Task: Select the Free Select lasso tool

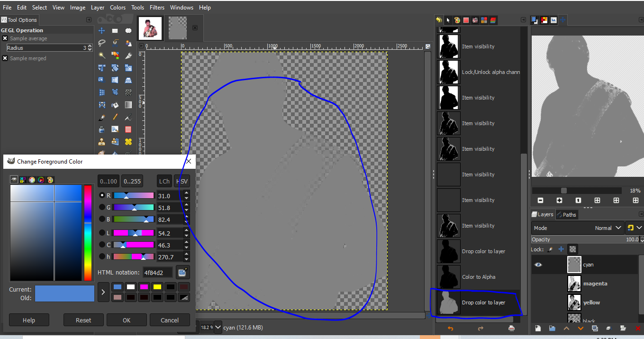Action: 101,43
